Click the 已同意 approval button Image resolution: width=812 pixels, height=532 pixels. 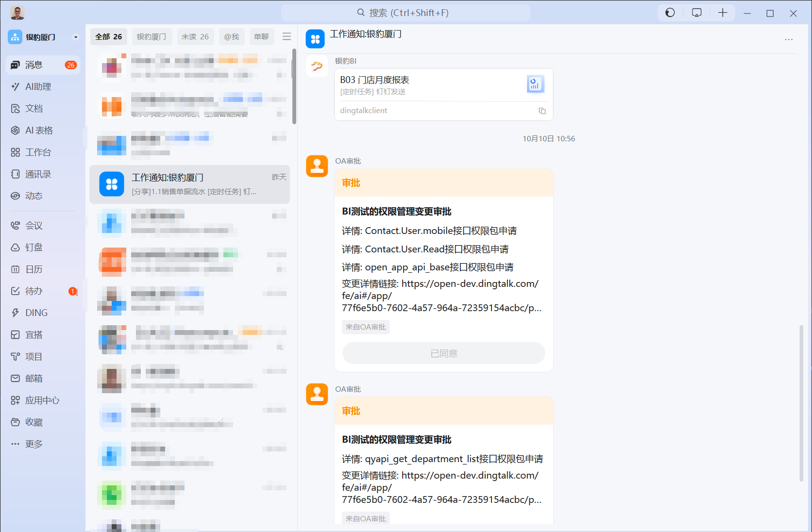[443, 353]
